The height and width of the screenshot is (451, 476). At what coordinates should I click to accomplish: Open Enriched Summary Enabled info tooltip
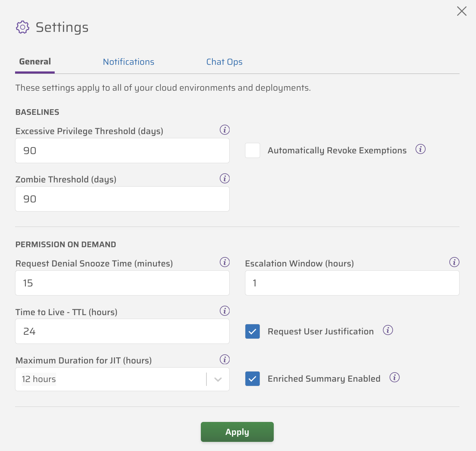click(394, 377)
